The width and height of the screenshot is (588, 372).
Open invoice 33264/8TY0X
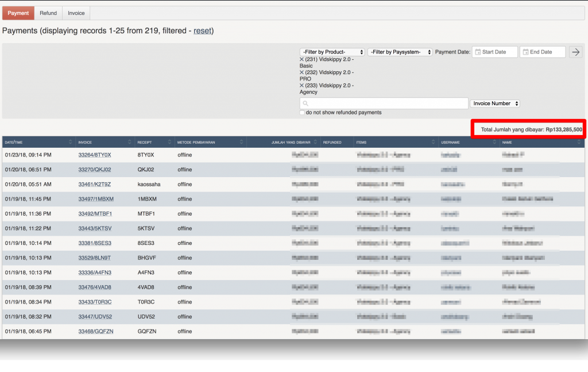coord(95,155)
